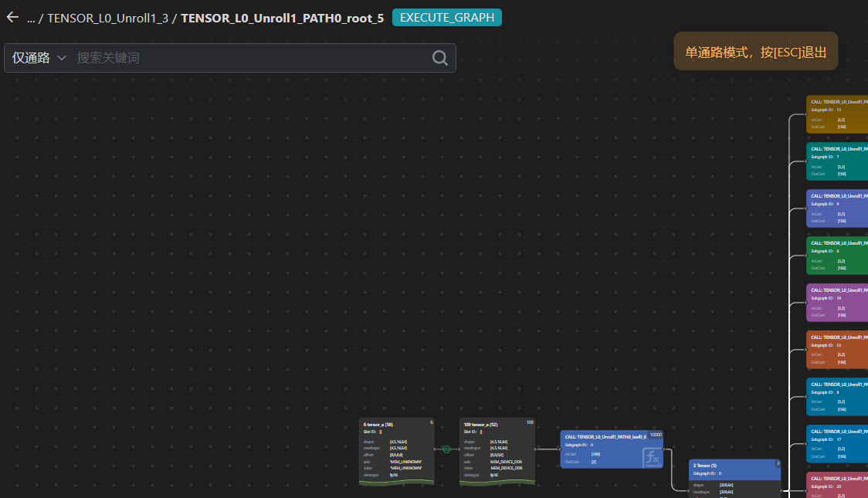Screen dimensions: 868x498
Task: Select the green CALL node with Subgraph ID 6
Action: (837, 256)
